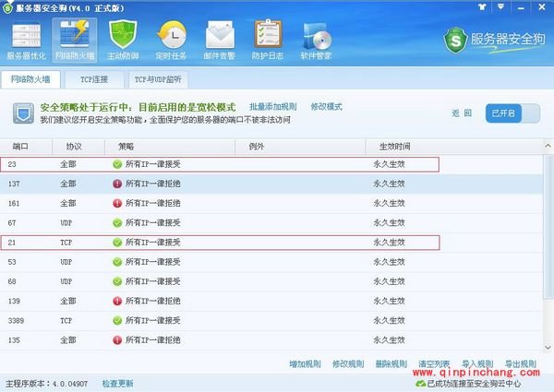The width and height of the screenshot is (554, 392).
Task: Toggle the 已开启 firewall switch
Action: [512, 113]
